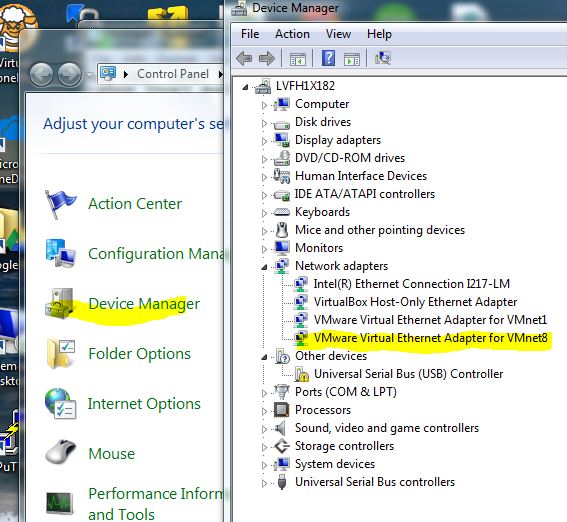Open the Action menu
567x522 pixels.
(292, 34)
